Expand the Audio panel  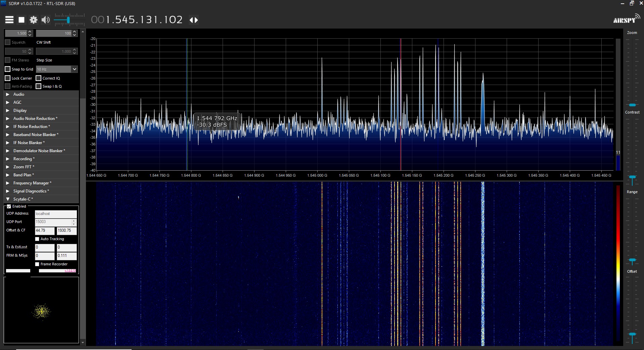point(7,94)
